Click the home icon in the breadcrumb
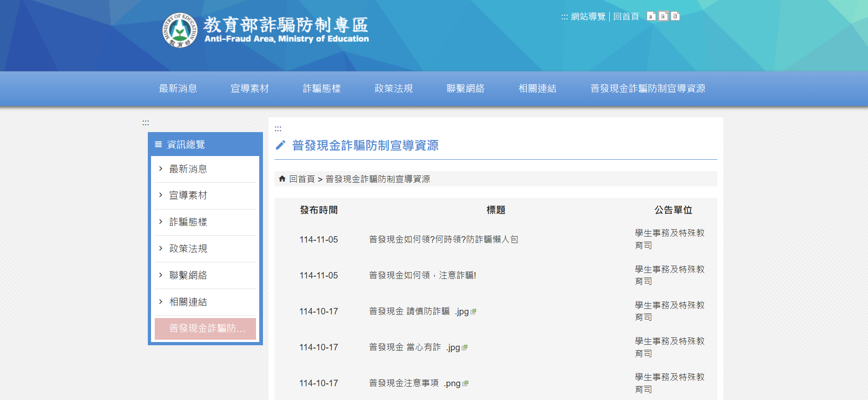 click(282, 179)
